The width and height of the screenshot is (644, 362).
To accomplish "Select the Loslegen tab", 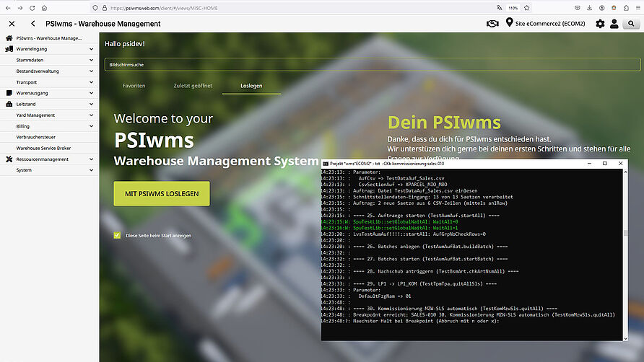I will [251, 86].
